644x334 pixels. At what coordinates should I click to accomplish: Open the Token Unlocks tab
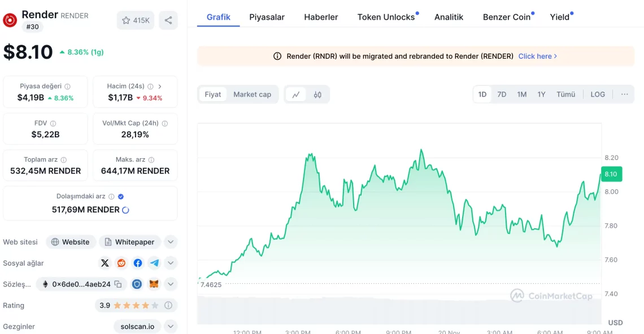click(386, 17)
